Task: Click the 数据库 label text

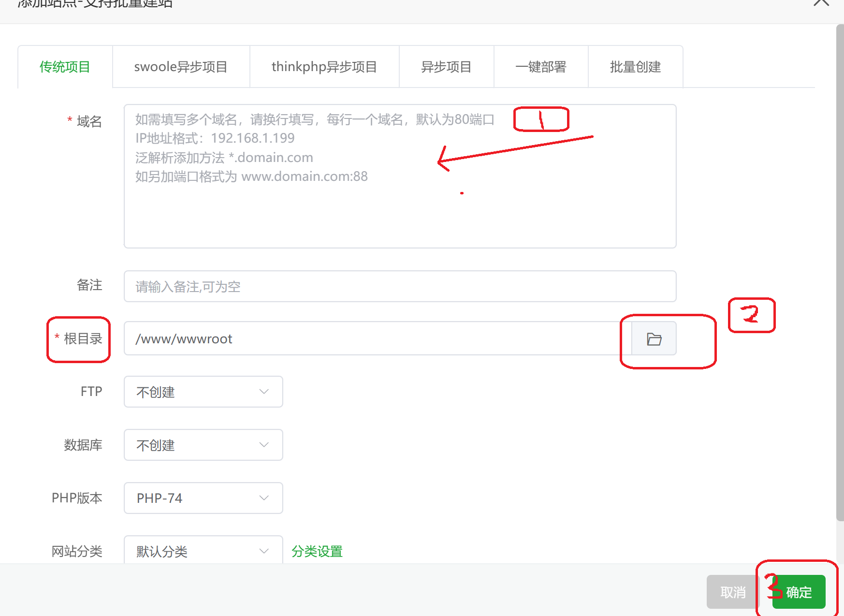Action: [x=83, y=445]
